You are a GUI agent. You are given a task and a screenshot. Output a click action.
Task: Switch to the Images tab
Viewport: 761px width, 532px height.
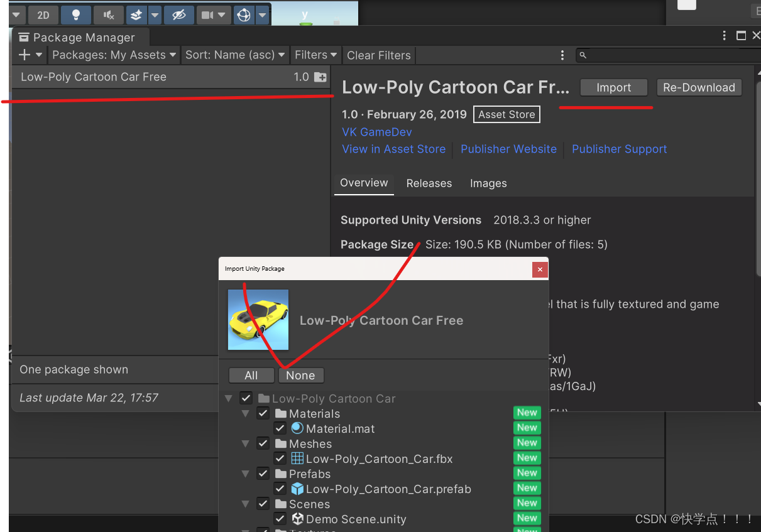pyautogui.click(x=488, y=183)
